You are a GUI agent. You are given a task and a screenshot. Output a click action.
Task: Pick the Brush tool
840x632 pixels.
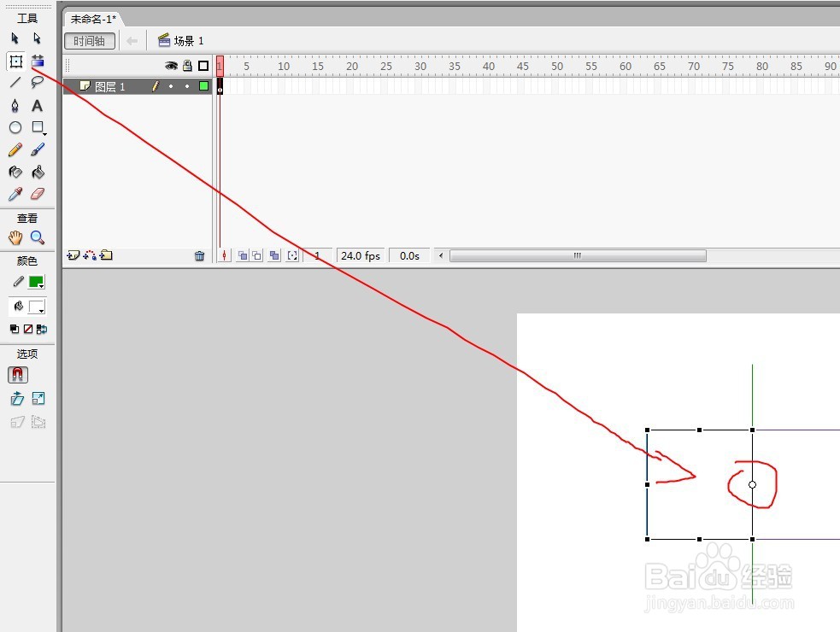pos(38,149)
